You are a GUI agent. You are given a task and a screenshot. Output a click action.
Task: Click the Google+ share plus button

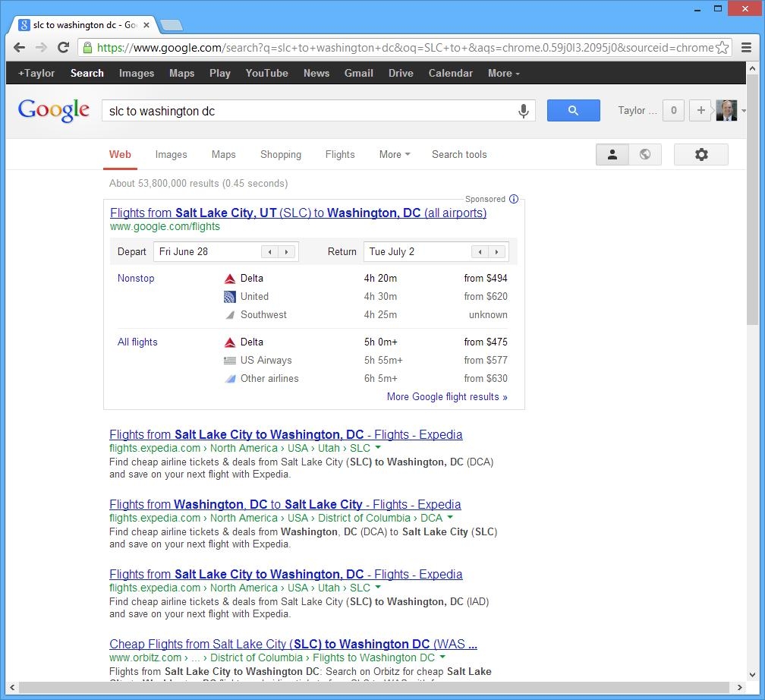coord(700,111)
